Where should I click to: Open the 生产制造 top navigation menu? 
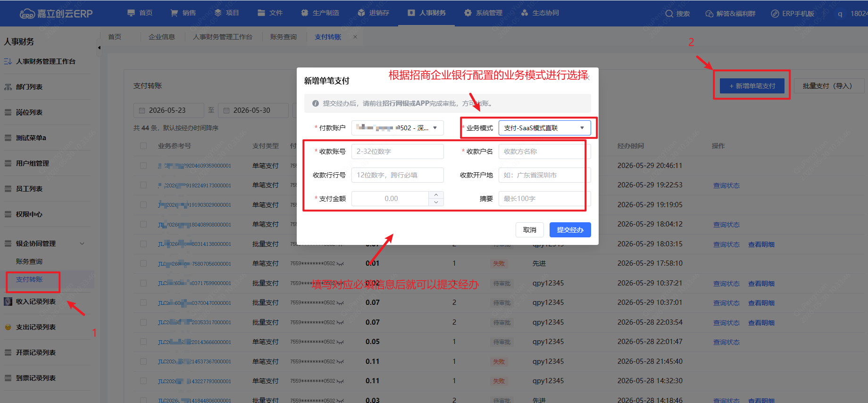320,13
